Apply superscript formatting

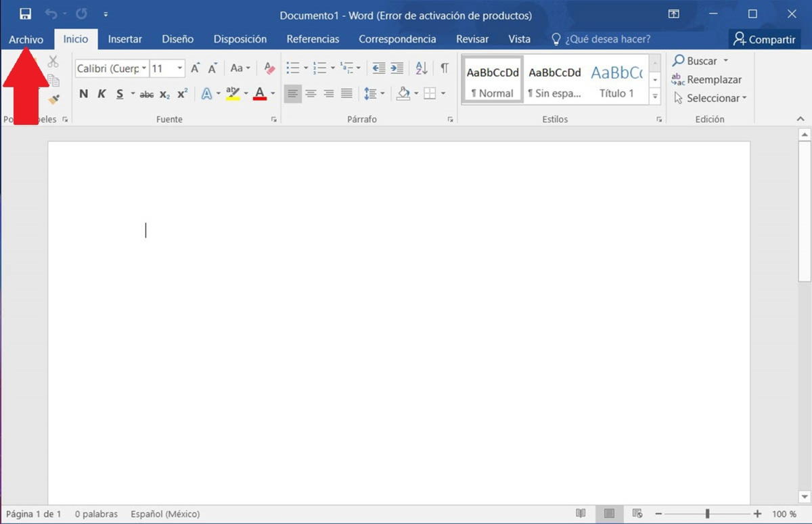pyautogui.click(x=181, y=94)
